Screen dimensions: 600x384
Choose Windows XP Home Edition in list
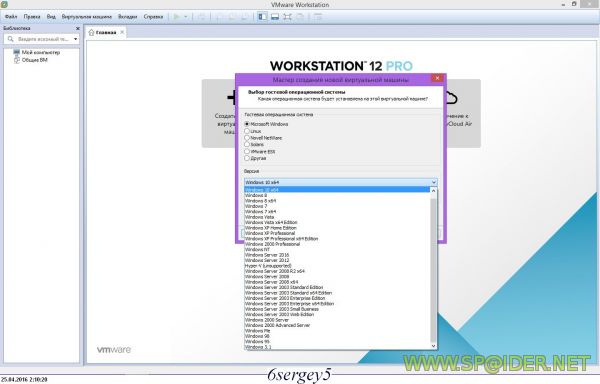(337, 228)
